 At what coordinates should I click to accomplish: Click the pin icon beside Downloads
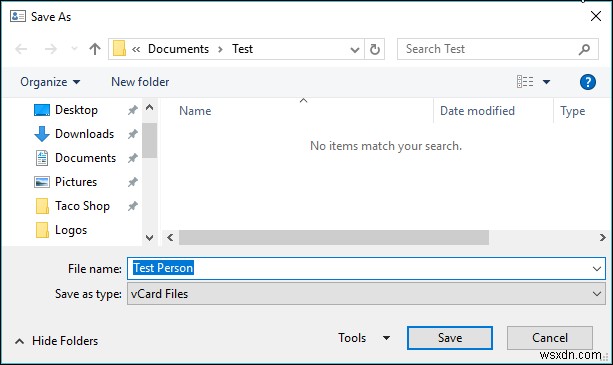[x=133, y=134]
